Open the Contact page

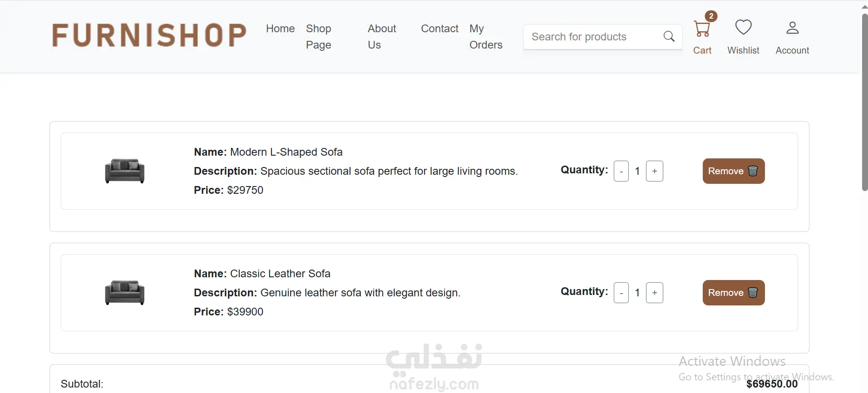pos(439,29)
